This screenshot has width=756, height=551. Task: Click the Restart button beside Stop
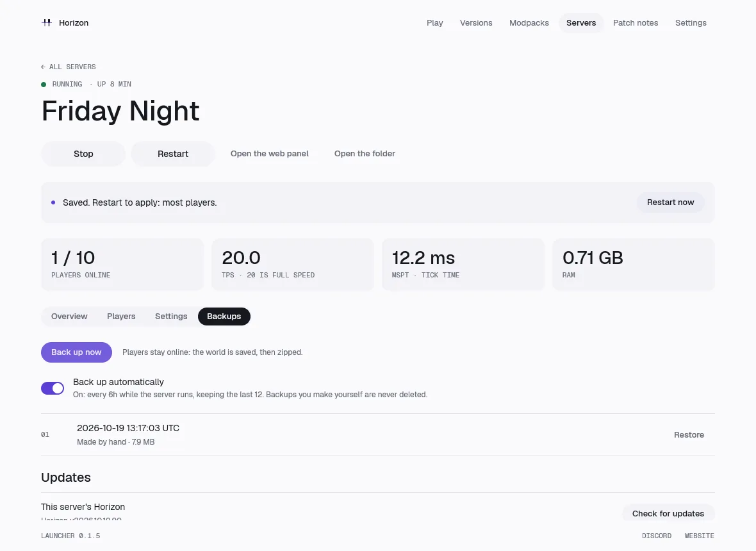coord(172,154)
